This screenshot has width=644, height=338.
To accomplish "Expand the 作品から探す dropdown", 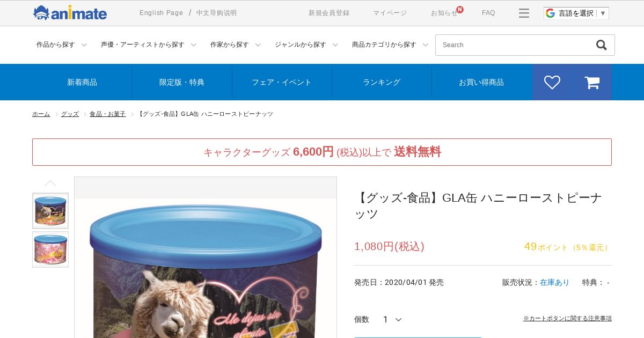I will pos(61,45).
